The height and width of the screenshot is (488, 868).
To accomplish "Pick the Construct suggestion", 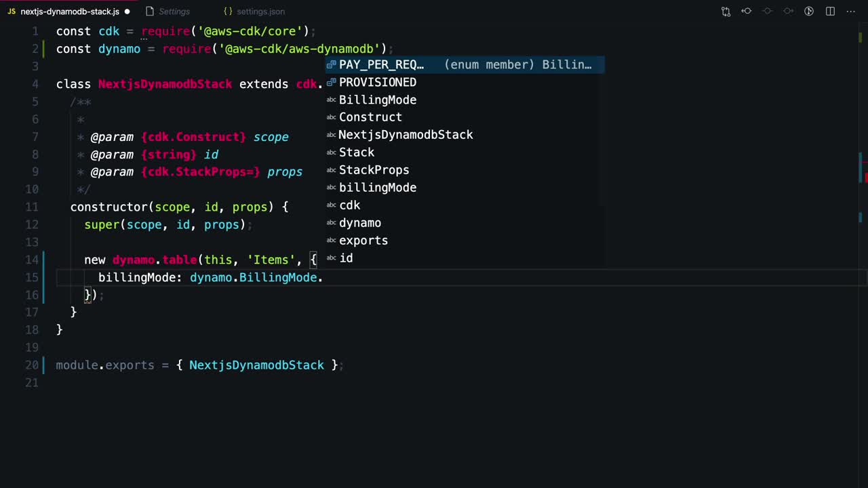I will [x=370, y=117].
